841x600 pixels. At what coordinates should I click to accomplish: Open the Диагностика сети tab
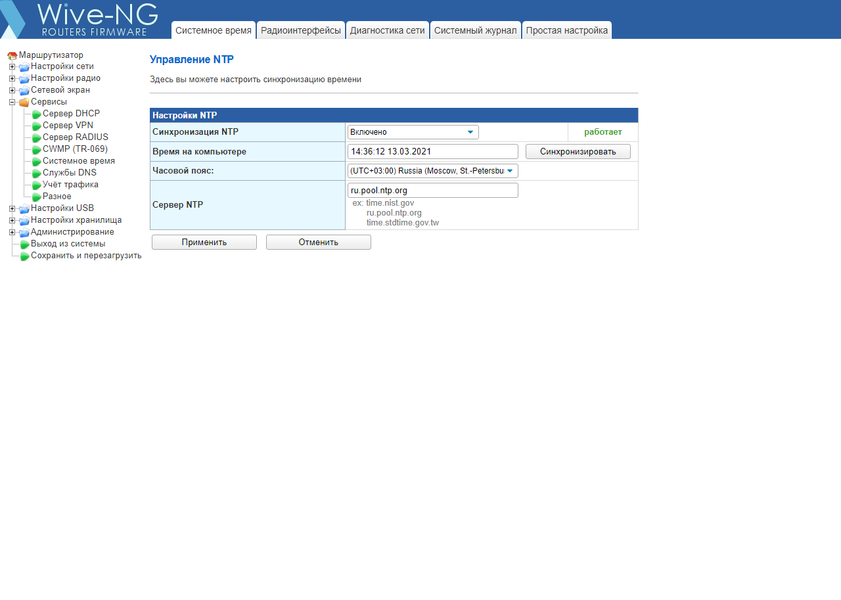(387, 31)
